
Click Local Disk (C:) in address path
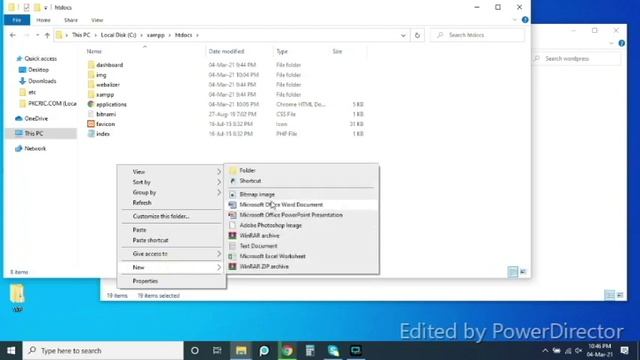(118, 35)
